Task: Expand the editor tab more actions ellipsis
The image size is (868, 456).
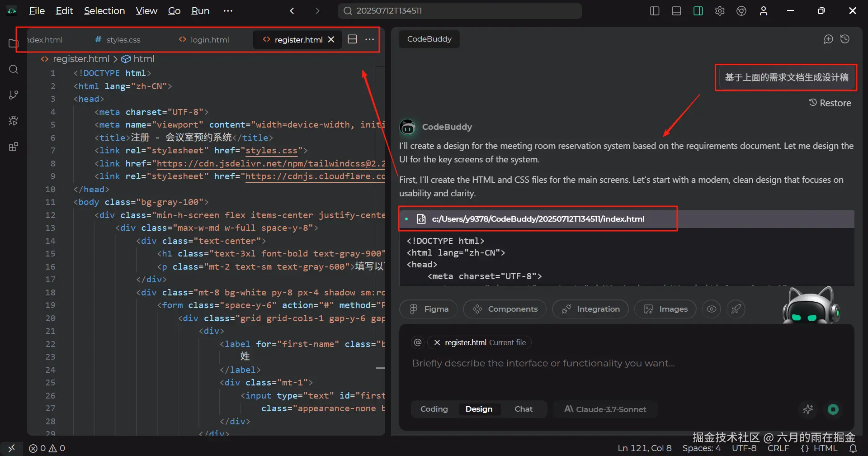Action: (370, 39)
